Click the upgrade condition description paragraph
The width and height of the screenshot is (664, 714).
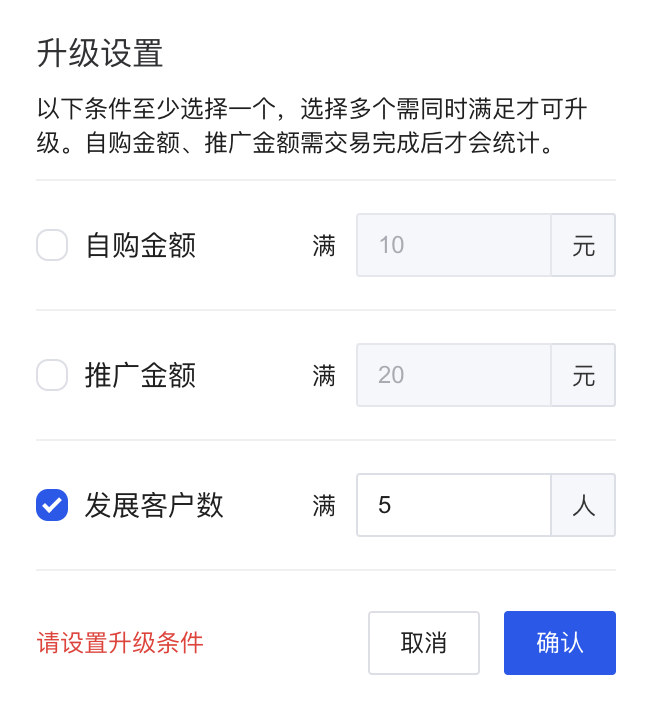click(x=312, y=126)
